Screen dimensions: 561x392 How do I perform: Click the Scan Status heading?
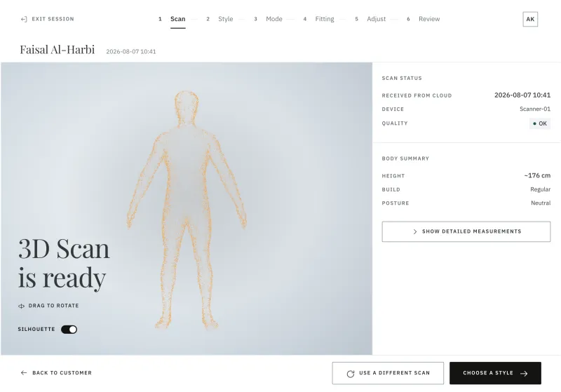point(402,78)
